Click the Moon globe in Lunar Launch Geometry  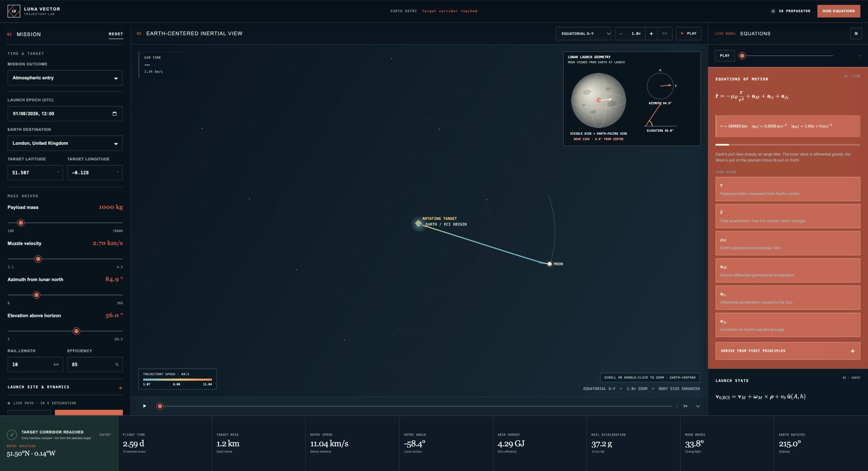click(x=598, y=100)
